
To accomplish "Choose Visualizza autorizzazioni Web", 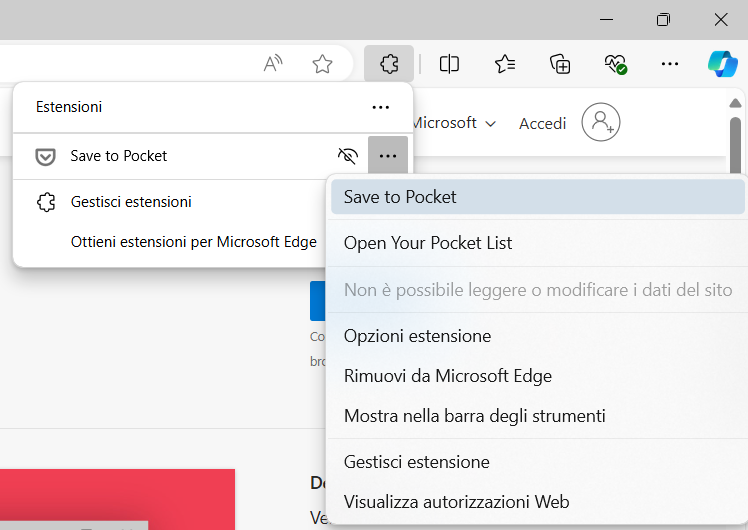I will 538,502.
